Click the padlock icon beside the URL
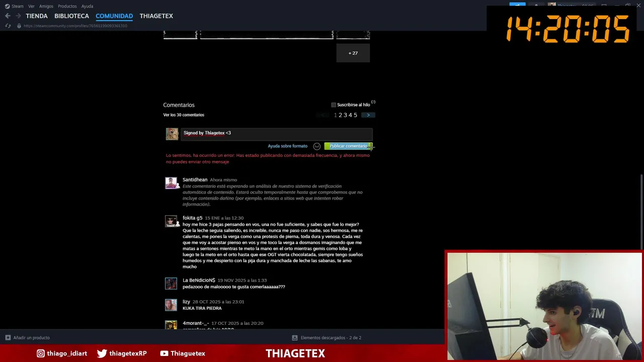 19,26
